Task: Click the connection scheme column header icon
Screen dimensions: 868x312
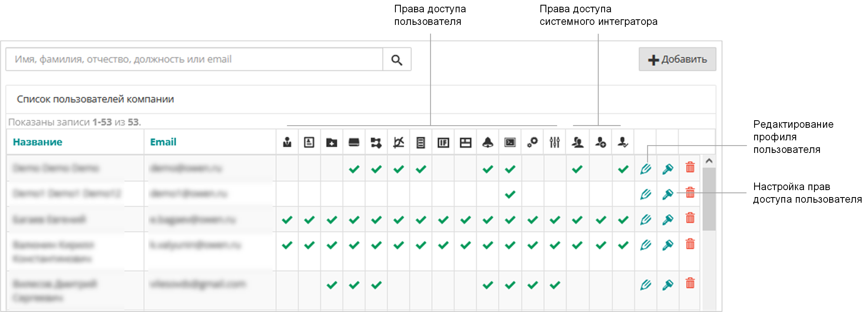Action: tap(376, 143)
